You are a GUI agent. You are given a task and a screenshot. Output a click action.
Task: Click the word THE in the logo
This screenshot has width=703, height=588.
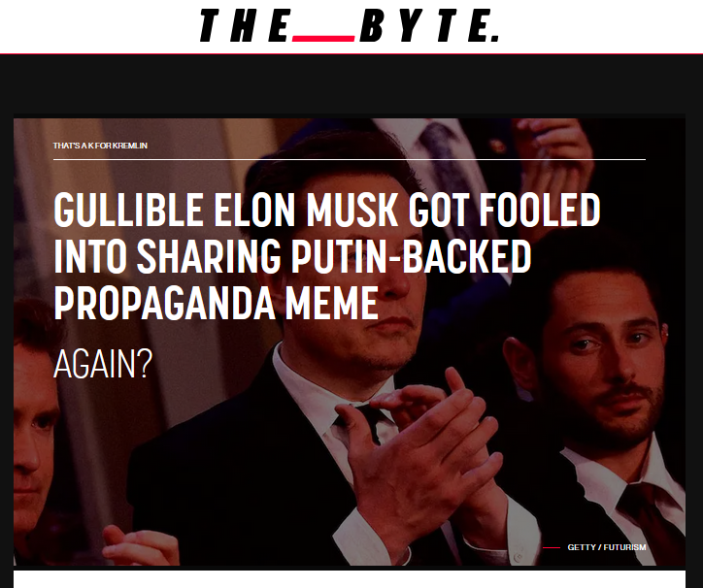[245, 25]
